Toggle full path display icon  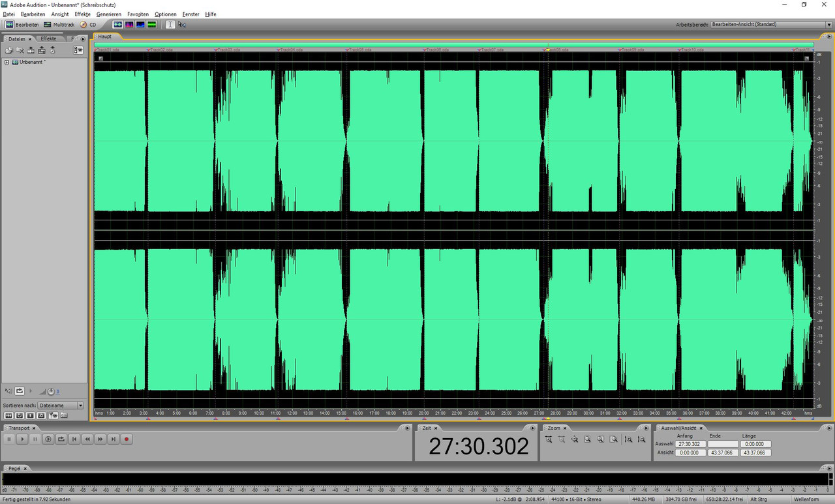64,415
